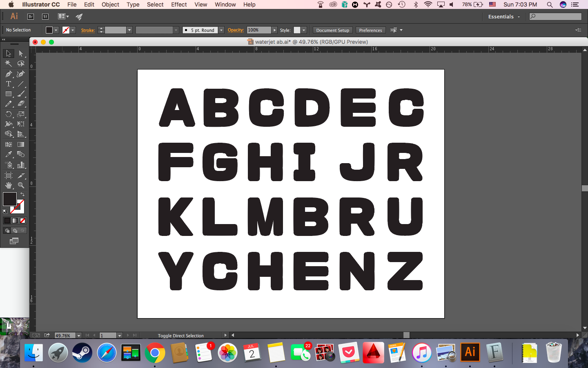Image resolution: width=588 pixels, height=368 pixels.
Task: Choose the Lasso tool
Action: tap(21, 64)
